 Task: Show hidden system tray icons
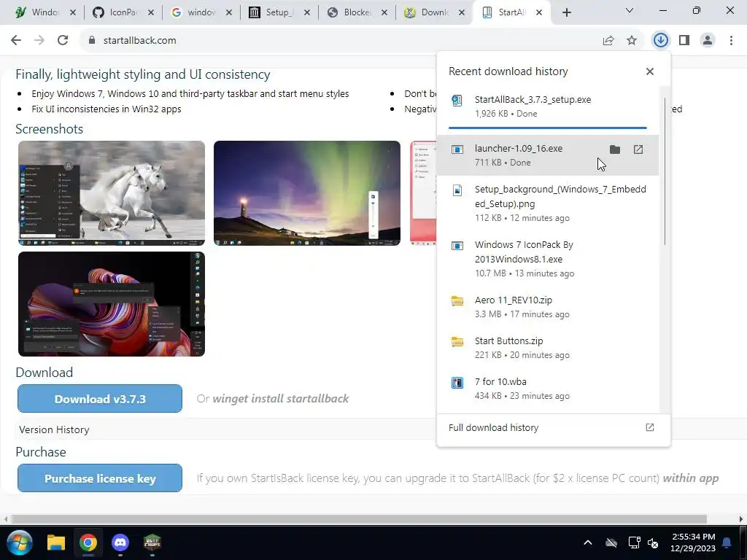588,542
